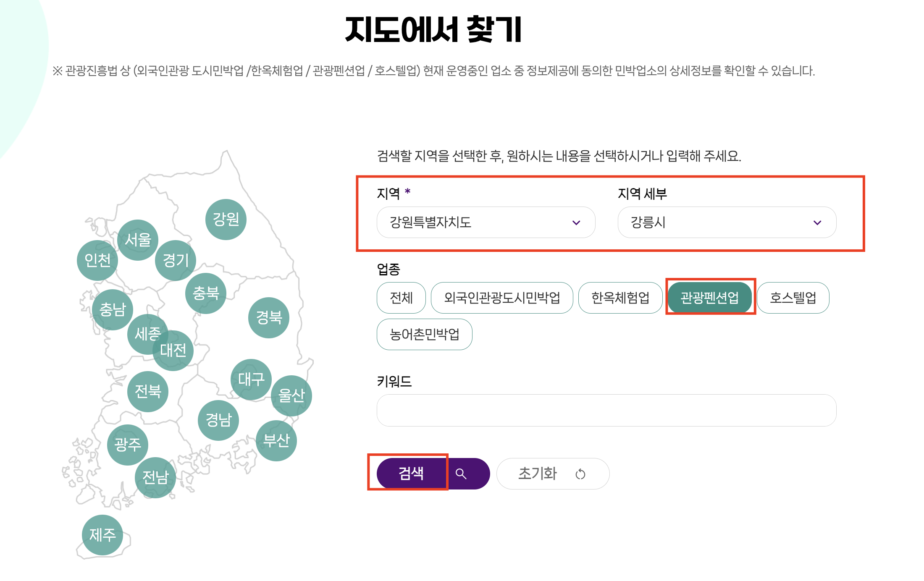Select the 전체 business type option
The height and width of the screenshot is (581, 924).
pos(401,298)
